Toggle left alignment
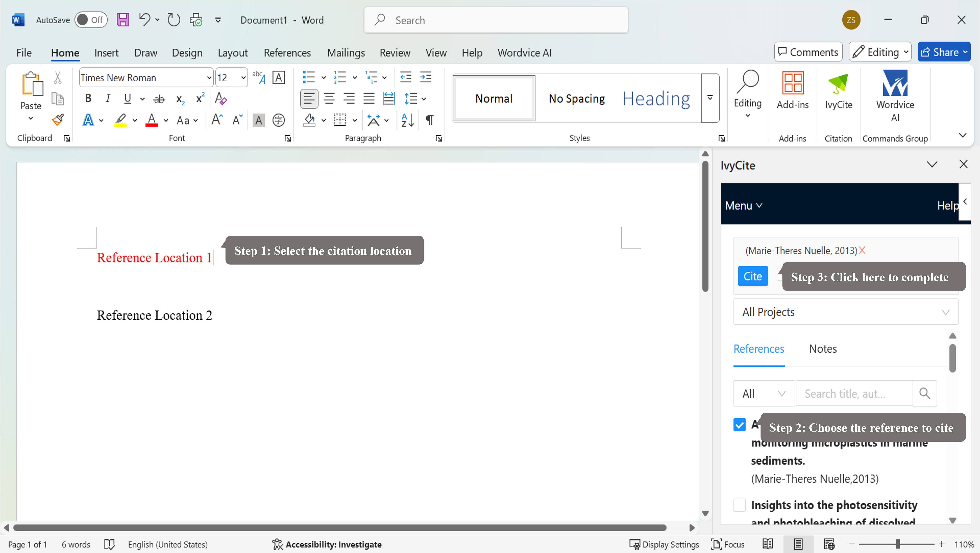980x553 pixels. 309,99
